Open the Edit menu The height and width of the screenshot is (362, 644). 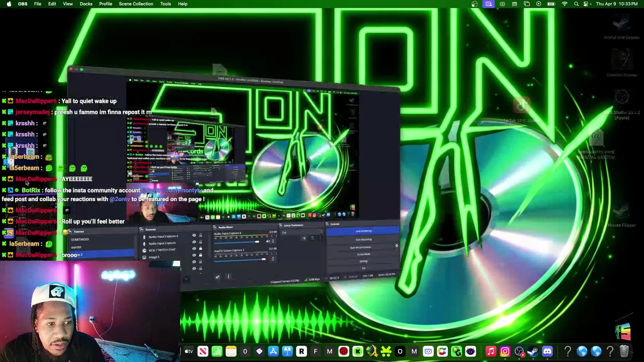click(52, 4)
